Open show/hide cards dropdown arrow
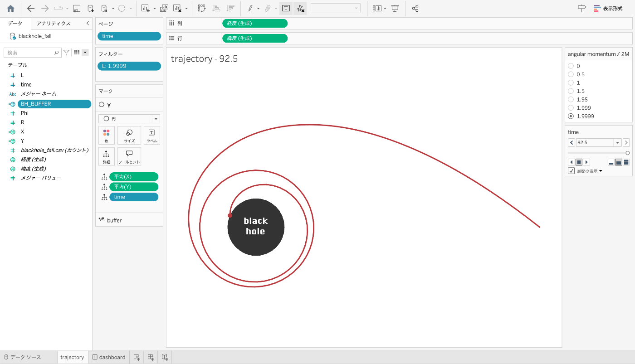 [385, 9]
